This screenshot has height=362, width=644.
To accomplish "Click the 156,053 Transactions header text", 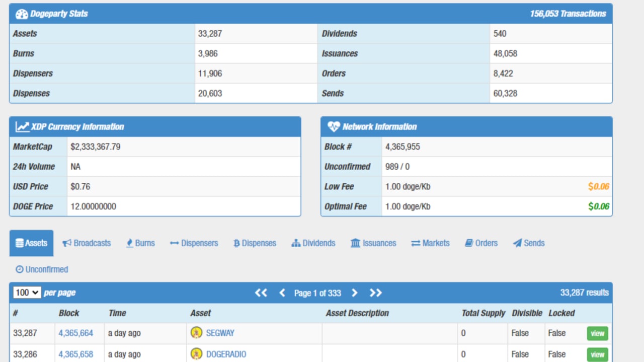I will click(568, 14).
